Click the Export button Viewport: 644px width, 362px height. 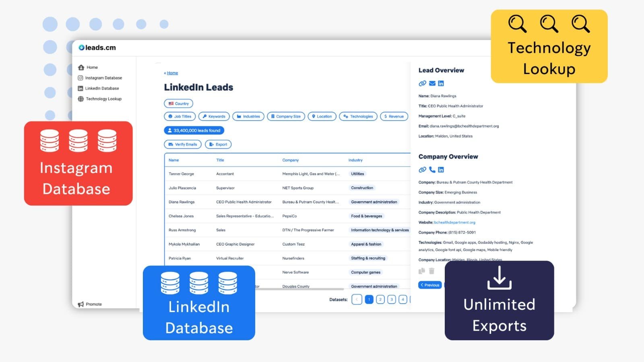point(218,144)
